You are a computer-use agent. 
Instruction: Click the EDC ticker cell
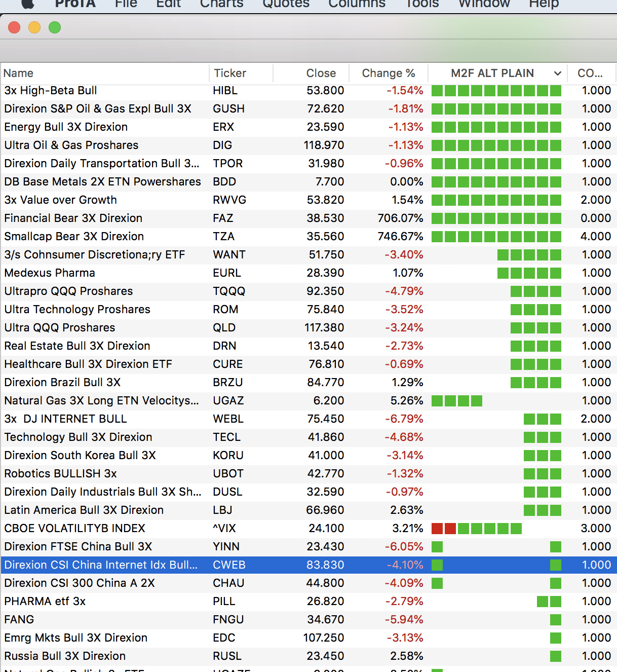(224, 638)
